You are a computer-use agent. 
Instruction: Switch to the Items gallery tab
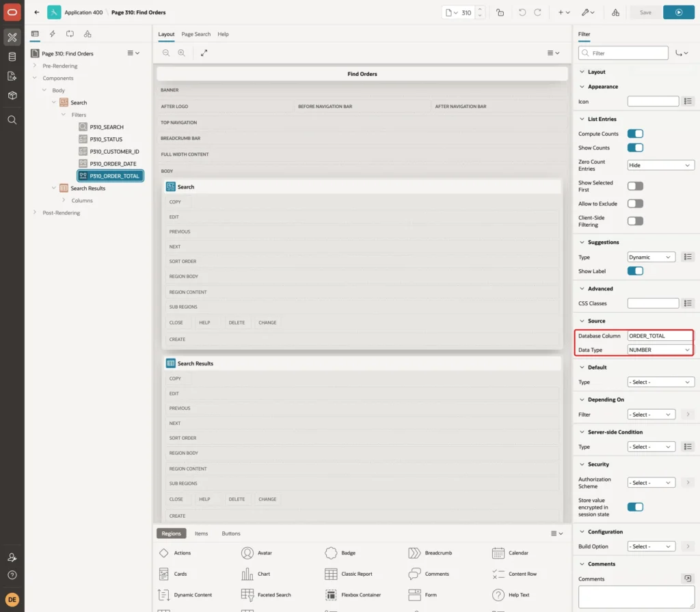point(202,534)
